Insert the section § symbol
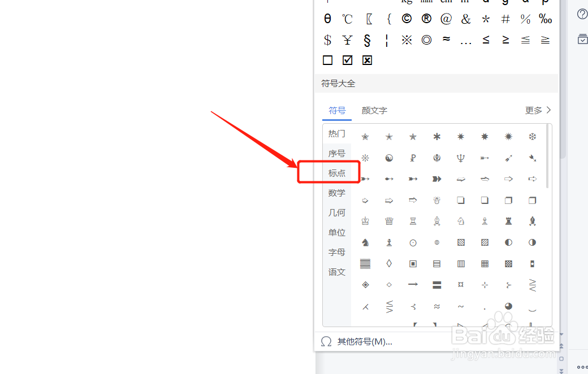The width and height of the screenshot is (588, 374). click(x=367, y=40)
